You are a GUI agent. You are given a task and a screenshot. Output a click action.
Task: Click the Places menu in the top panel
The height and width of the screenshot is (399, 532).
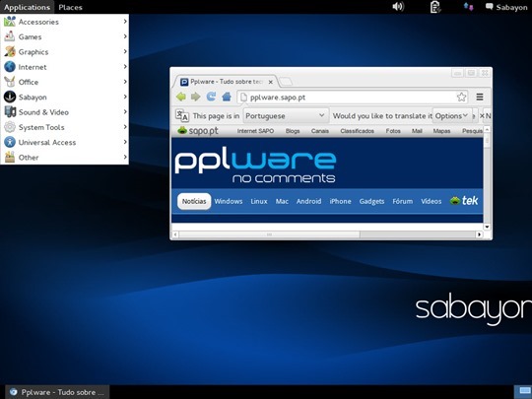pyautogui.click(x=70, y=7)
